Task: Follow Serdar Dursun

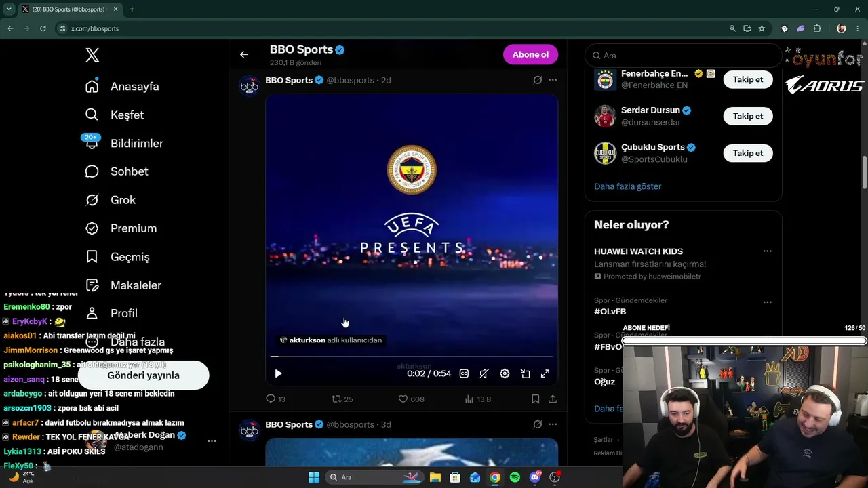Action: tap(748, 116)
